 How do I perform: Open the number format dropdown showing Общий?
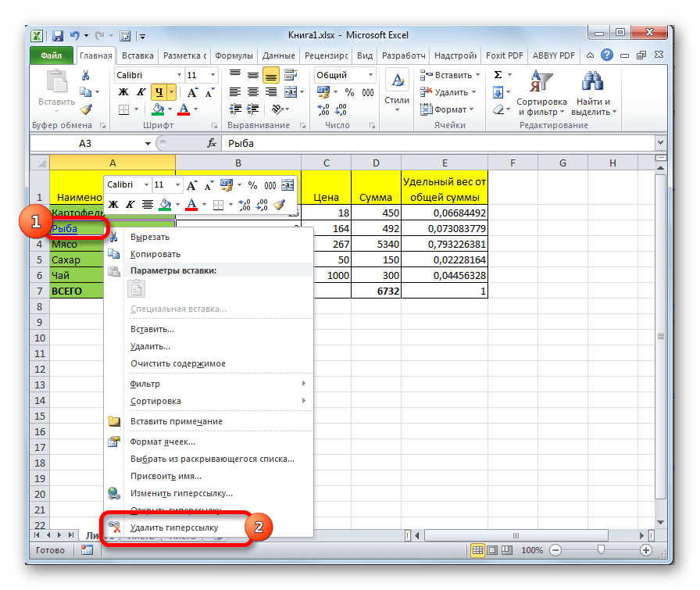click(370, 75)
